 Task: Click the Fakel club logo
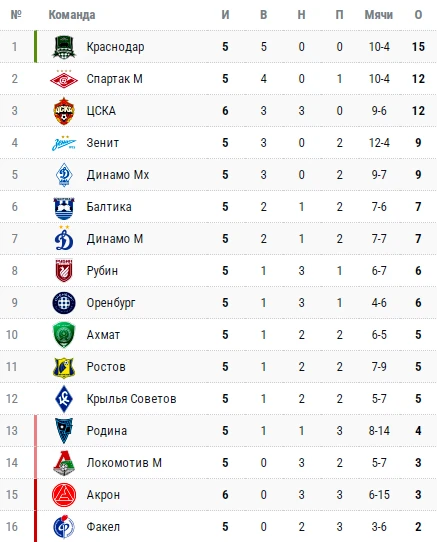(64, 526)
